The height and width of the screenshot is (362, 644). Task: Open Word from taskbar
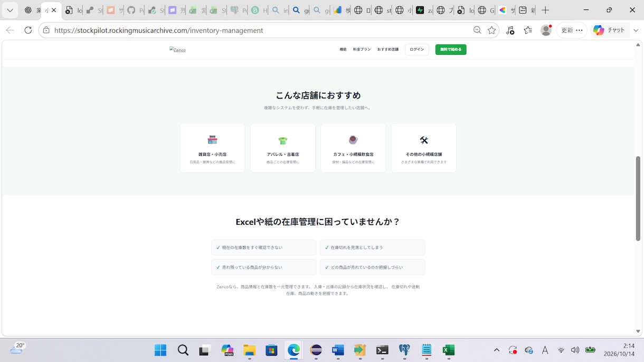click(338, 350)
